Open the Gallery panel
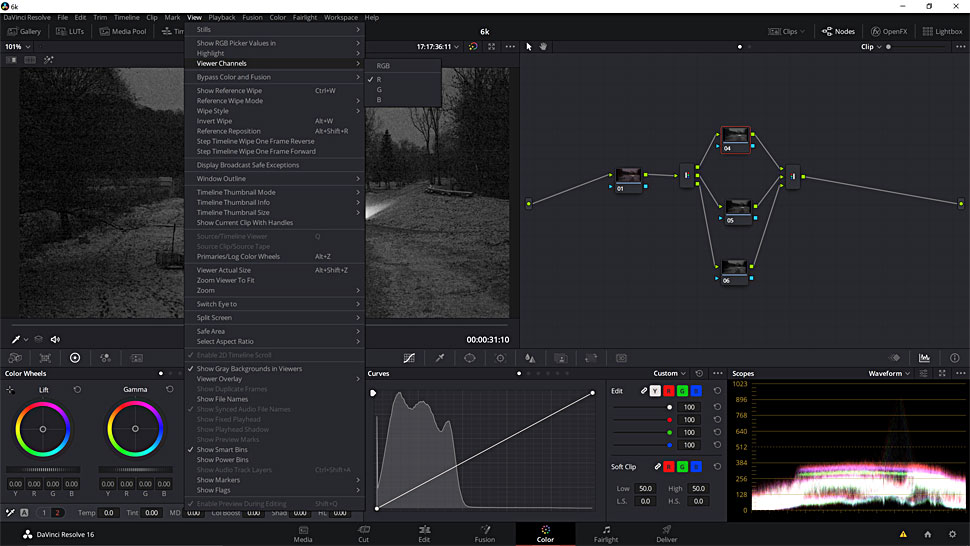 [x=24, y=31]
